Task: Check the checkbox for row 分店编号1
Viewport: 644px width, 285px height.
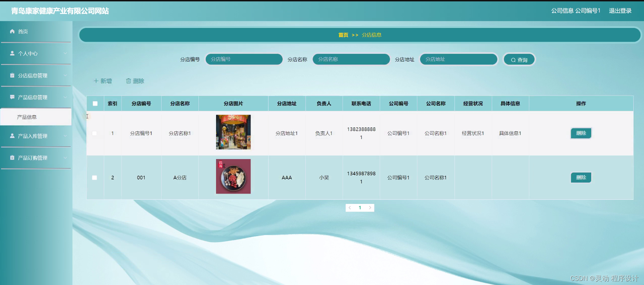Action: point(95,133)
